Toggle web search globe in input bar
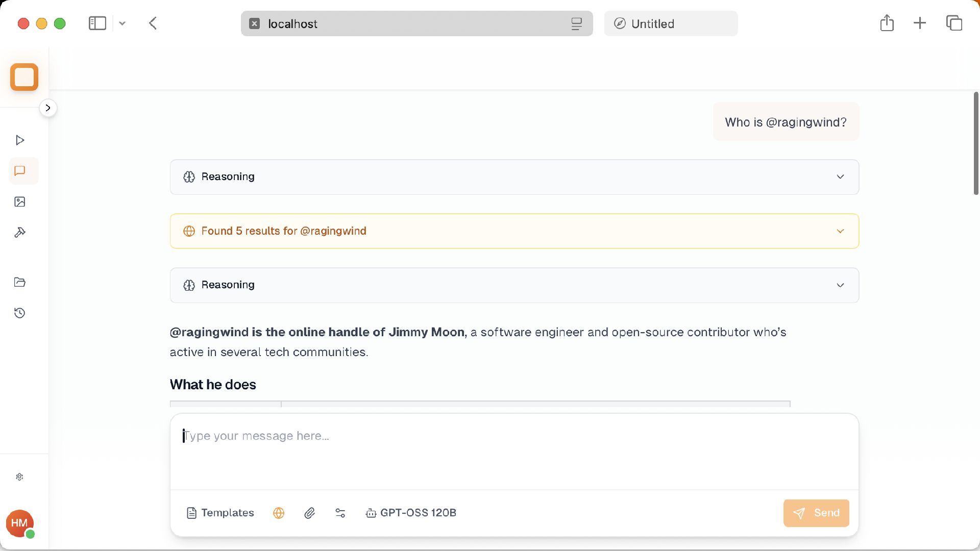The height and width of the screenshot is (551, 980). coord(279,513)
